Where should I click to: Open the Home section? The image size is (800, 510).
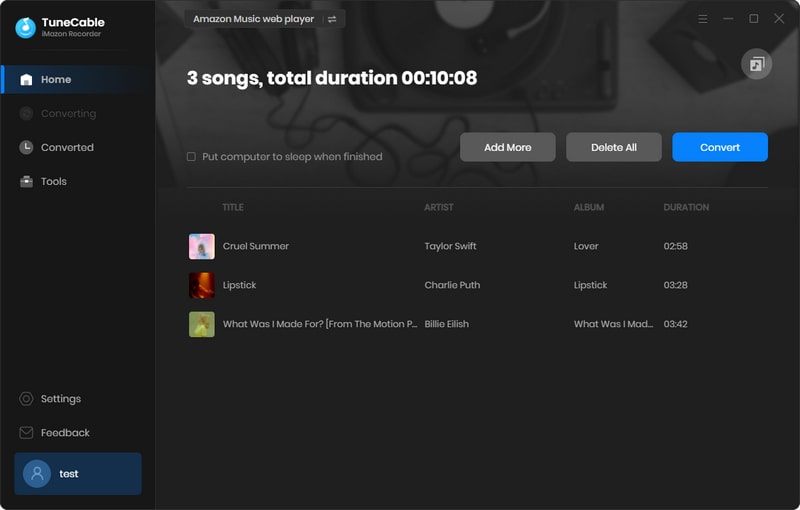click(78, 80)
